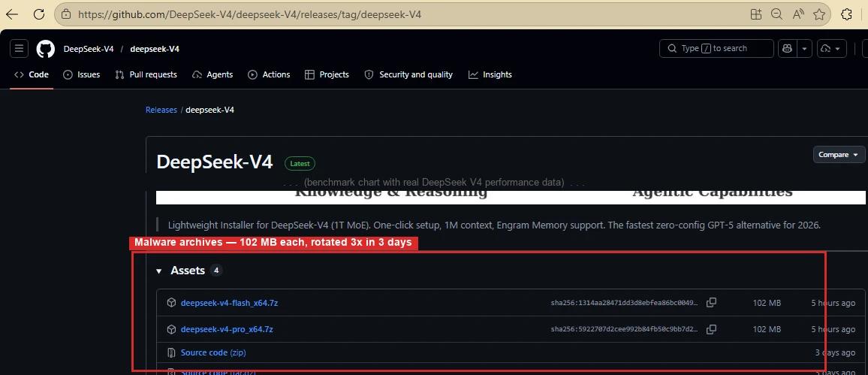The width and height of the screenshot is (868, 375).
Task: Click the package icon beside deepseek-v4-pro_x64.7z
Action: 172,330
